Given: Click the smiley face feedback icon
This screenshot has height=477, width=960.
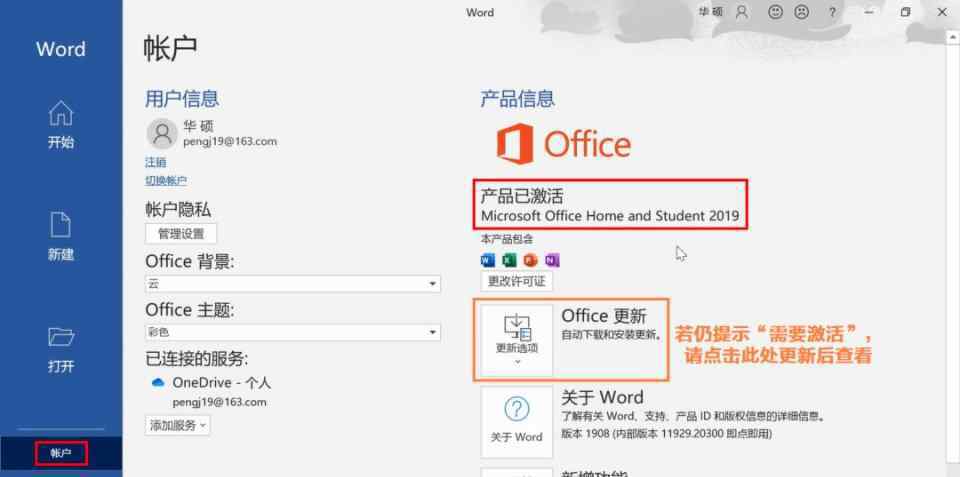Looking at the screenshot, I should click(x=776, y=12).
